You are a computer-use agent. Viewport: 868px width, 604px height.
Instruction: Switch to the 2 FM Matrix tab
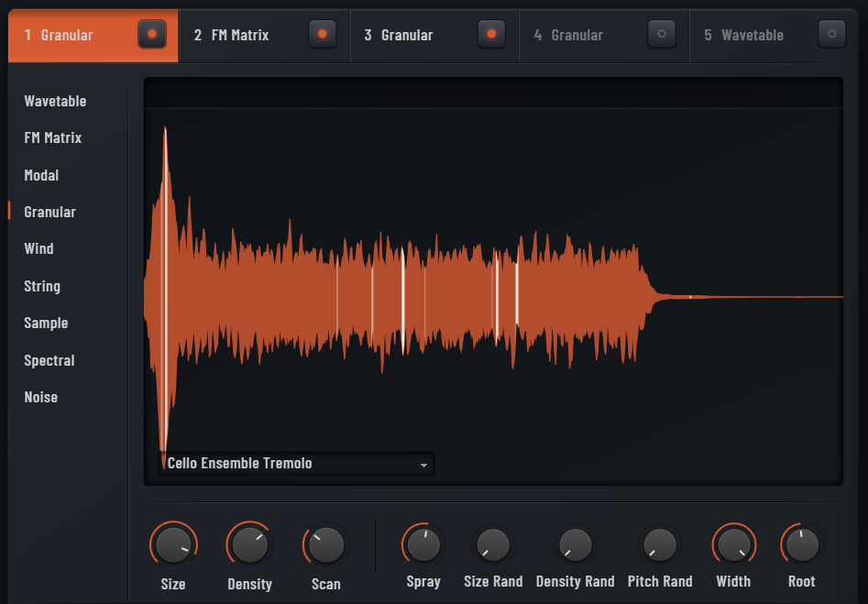coord(264,36)
